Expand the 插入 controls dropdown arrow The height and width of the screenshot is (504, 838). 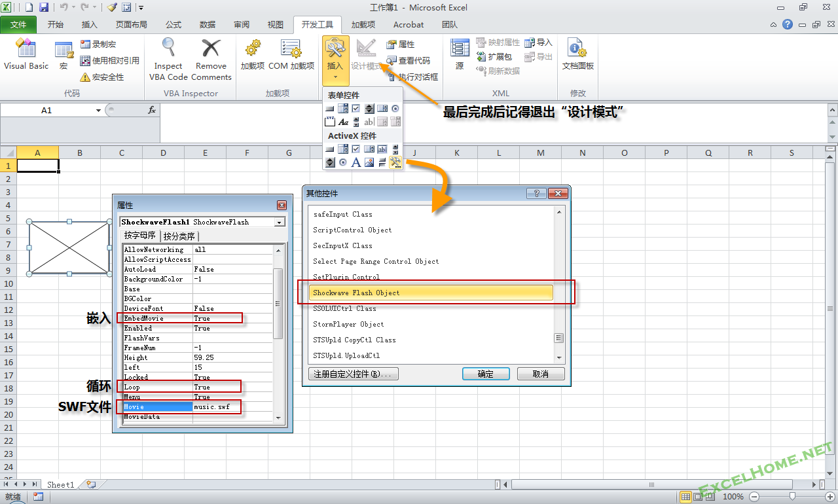coord(335,77)
